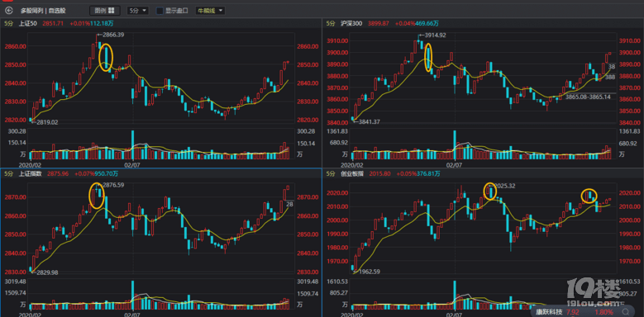This screenshot has width=644, height=317.
Task: Click the search magnifier icon in the ticker bar
Action: (625, 312)
